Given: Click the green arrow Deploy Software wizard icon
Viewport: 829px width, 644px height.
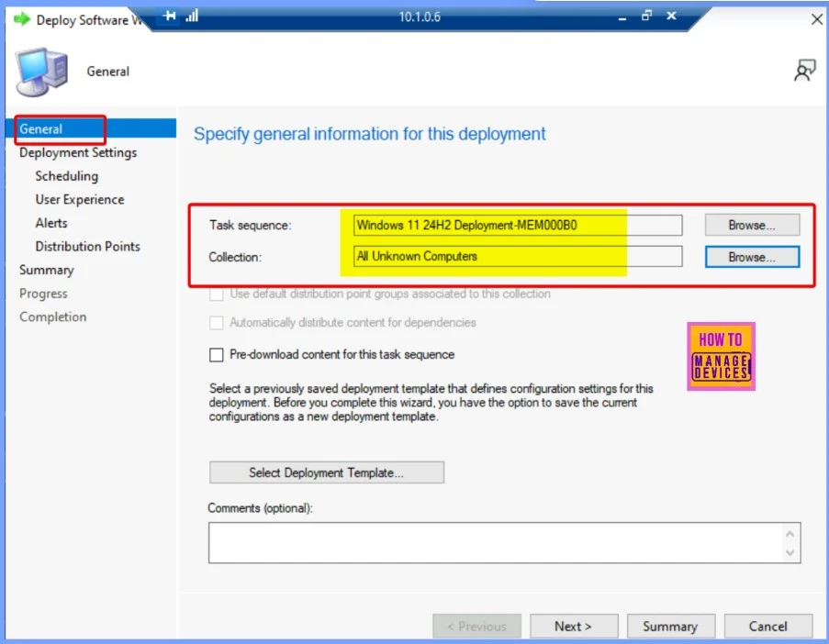Looking at the screenshot, I should (x=22, y=19).
